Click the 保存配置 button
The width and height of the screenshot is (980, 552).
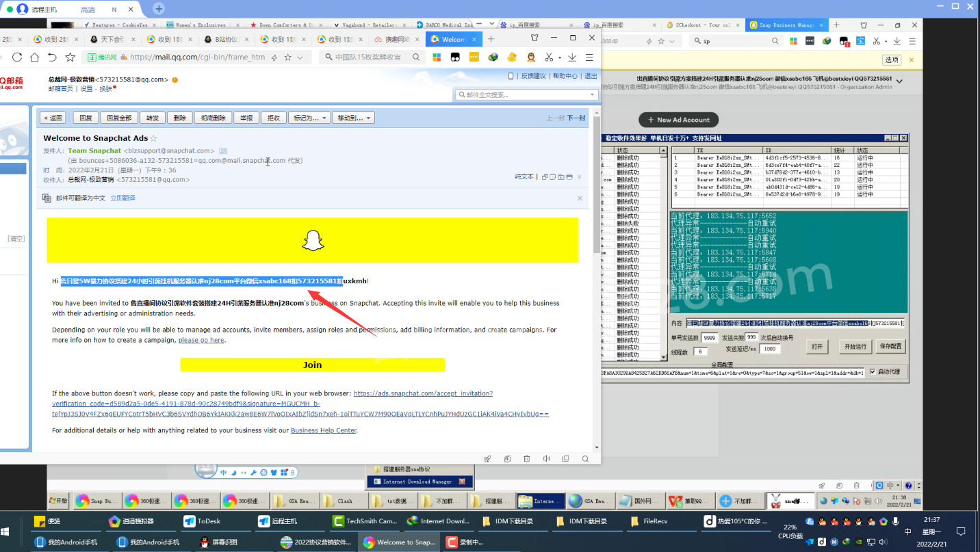pyautogui.click(x=890, y=346)
